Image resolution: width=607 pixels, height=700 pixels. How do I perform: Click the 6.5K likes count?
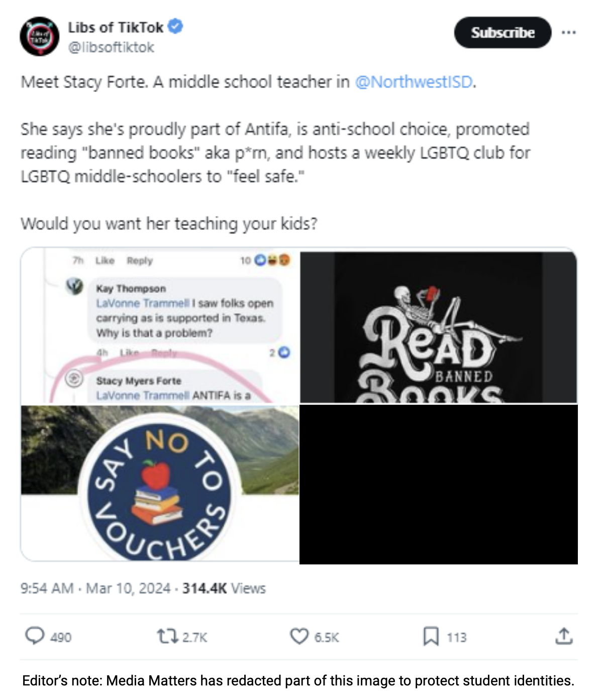pos(327,637)
